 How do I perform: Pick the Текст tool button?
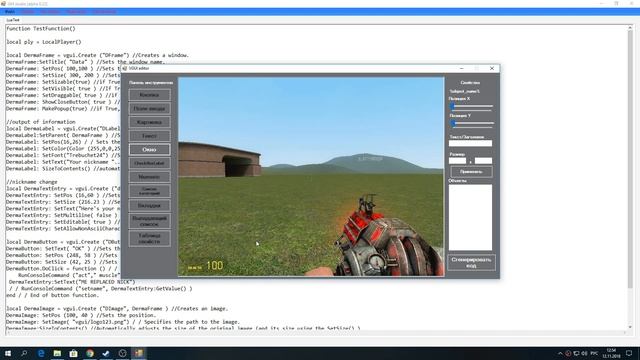coord(149,136)
